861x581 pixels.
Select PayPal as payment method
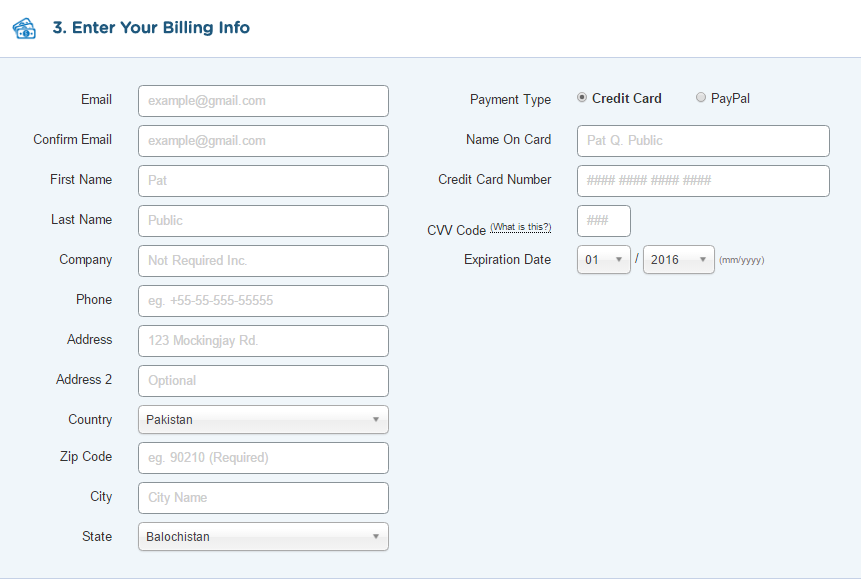(x=701, y=97)
